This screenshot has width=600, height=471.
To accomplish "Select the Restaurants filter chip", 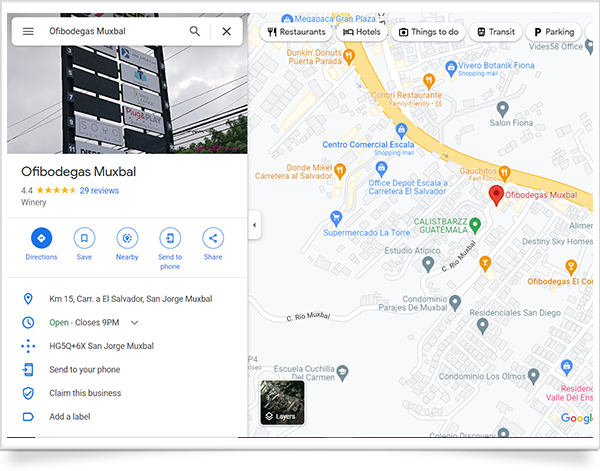I will [x=297, y=32].
